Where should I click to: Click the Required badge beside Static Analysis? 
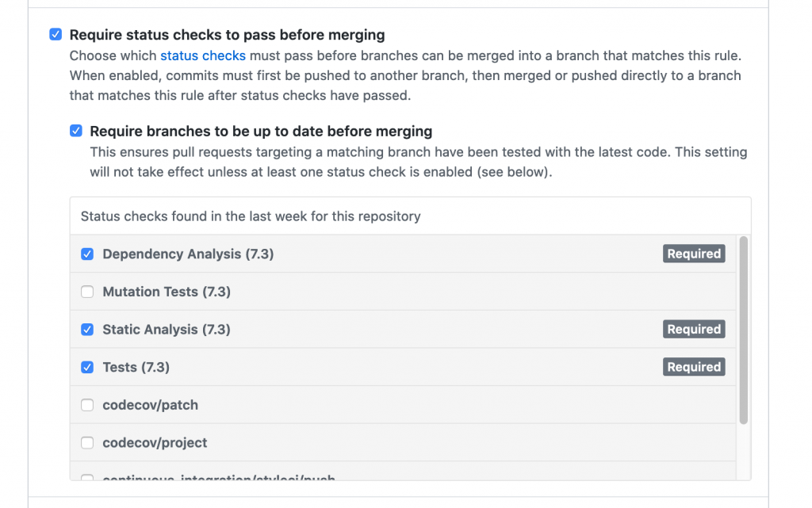tap(694, 329)
